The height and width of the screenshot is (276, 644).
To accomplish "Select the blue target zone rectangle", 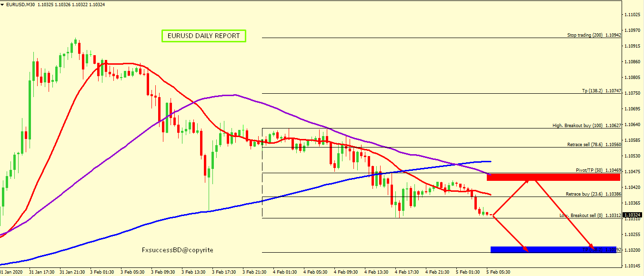I will click(x=553, y=249).
